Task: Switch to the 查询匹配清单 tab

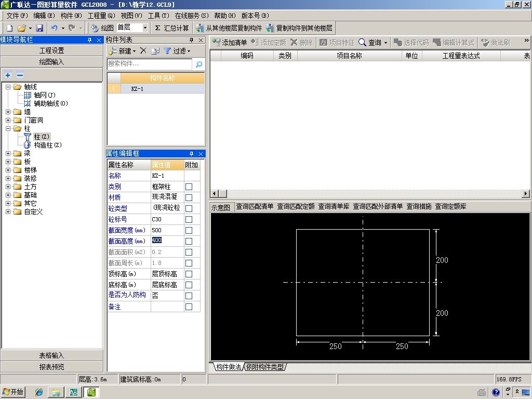Action: point(255,206)
